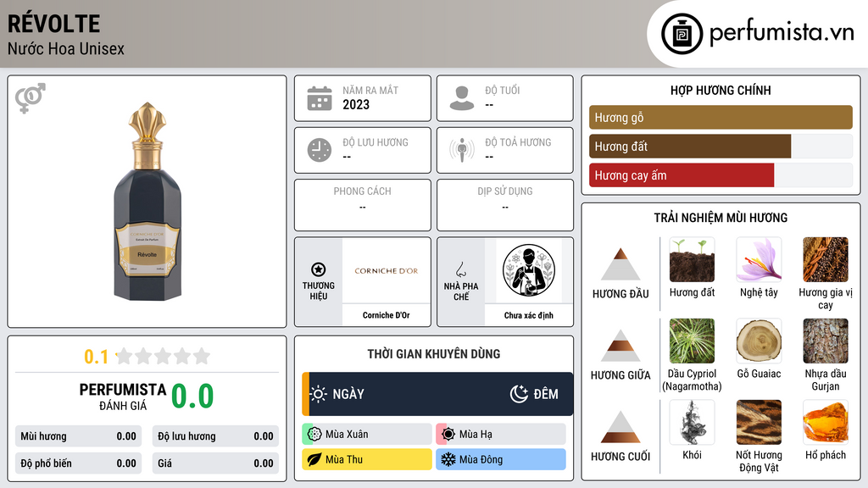
Task: Click the unisex gender symbol icon
Action: click(x=30, y=98)
